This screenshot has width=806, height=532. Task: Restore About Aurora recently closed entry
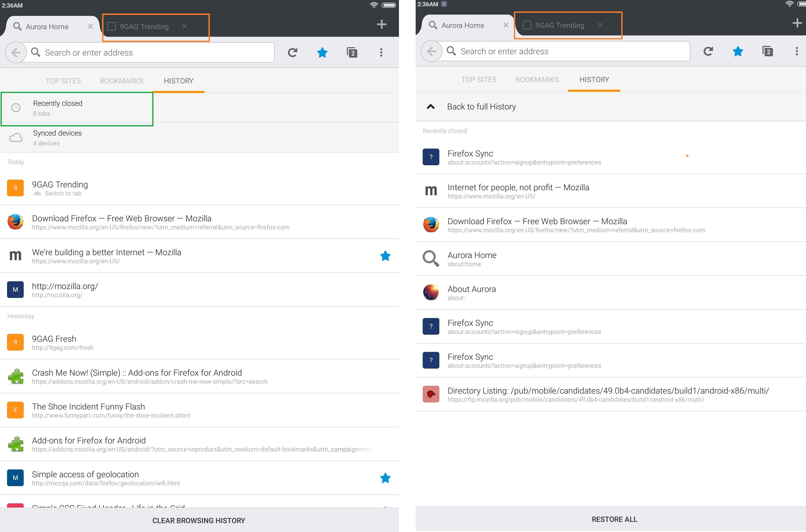point(611,293)
